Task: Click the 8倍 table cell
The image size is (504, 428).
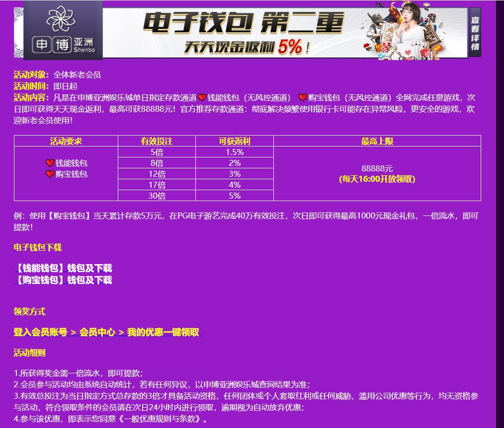Action: 157,163
